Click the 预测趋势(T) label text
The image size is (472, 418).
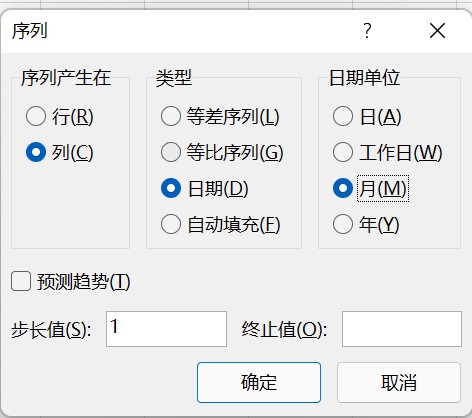tap(83, 282)
